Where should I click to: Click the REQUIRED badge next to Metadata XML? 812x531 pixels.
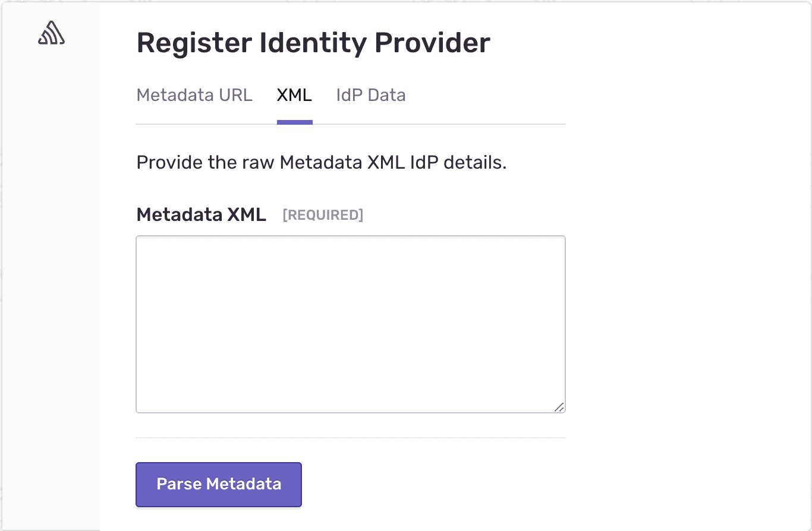pyautogui.click(x=323, y=215)
